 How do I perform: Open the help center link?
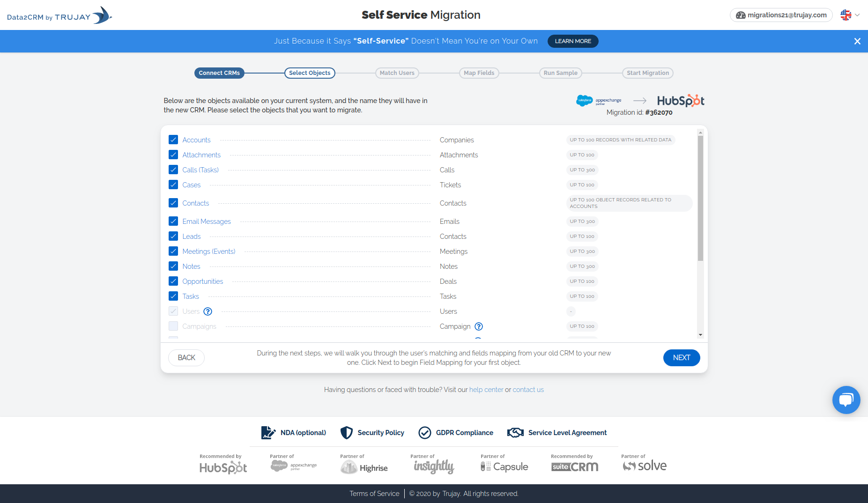(x=486, y=390)
